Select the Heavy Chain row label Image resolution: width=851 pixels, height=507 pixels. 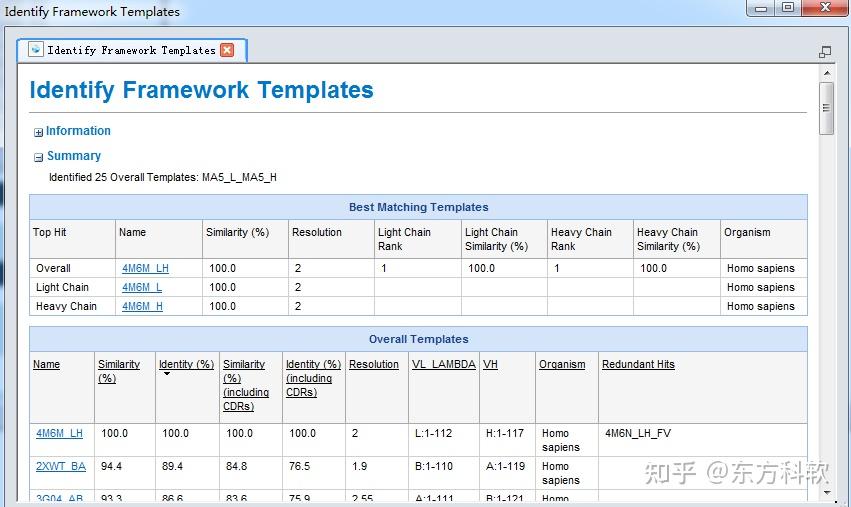click(66, 306)
